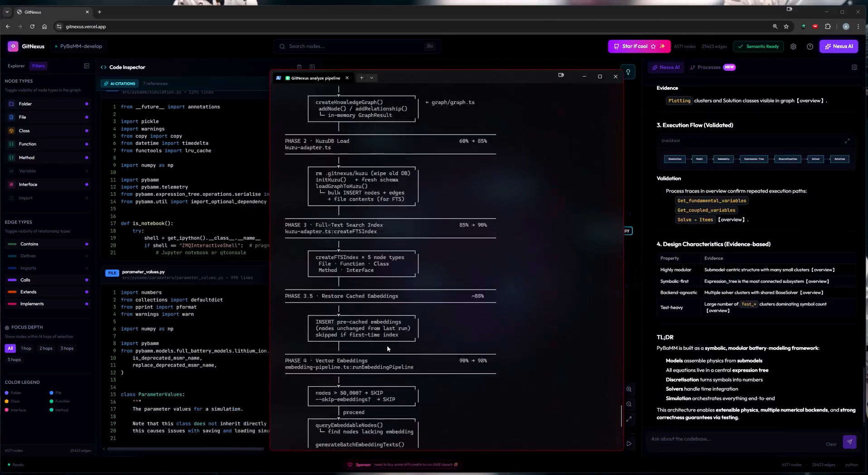The width and height of the screenshot is (868, 475).
Task: Click the Folder color dot in Color Legend
Action: 7,393
